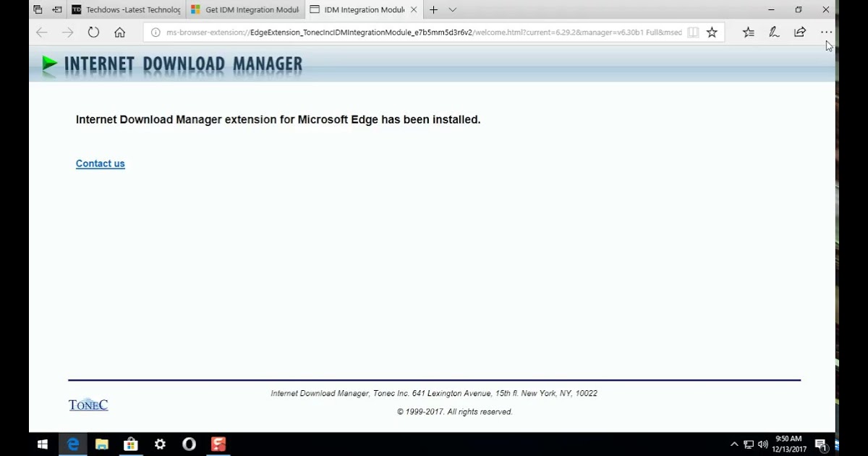Open the Windows Start menu

pos(43,444)
